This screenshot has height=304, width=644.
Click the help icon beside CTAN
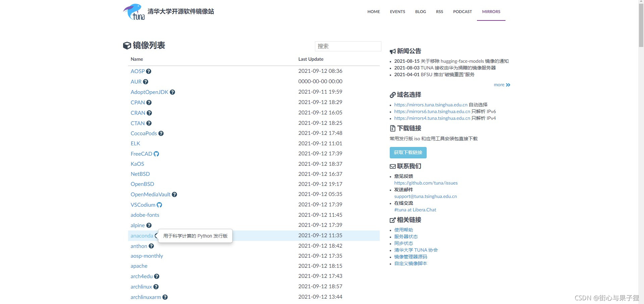[x=149, y=123]
